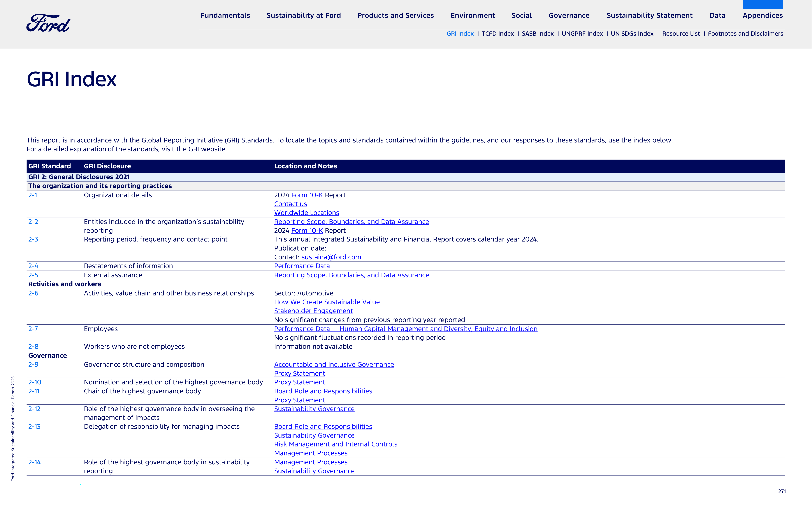
Task: Open Worldwide Locations link
Action: (306, 213)
